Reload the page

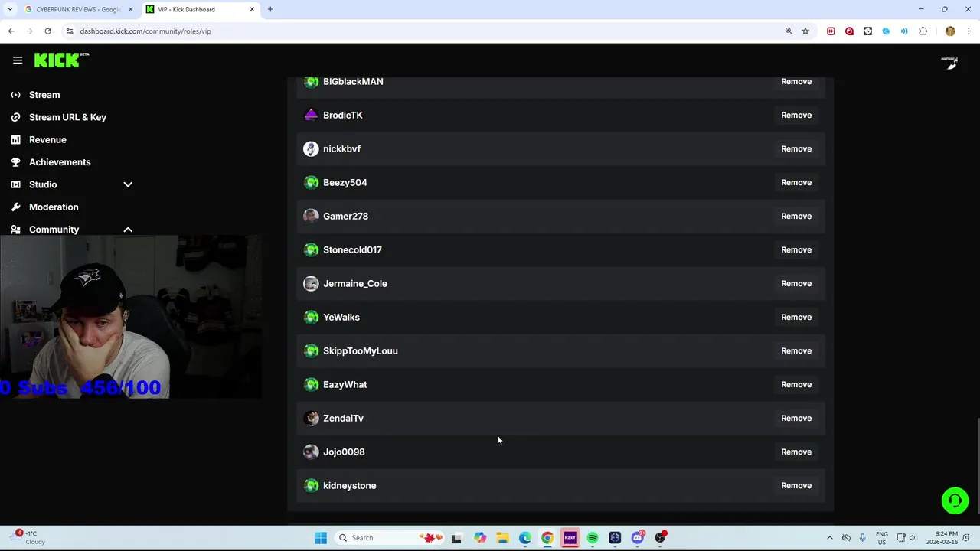point(47,31)
